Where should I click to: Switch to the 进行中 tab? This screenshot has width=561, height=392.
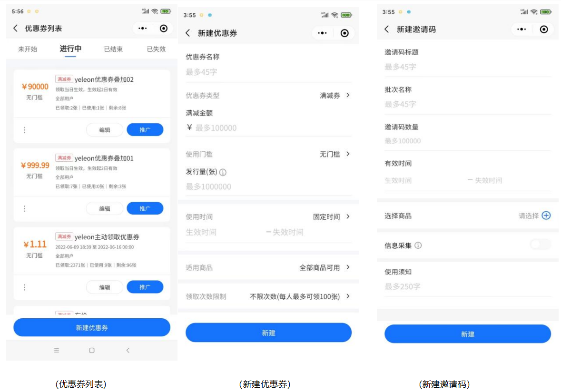70,49
